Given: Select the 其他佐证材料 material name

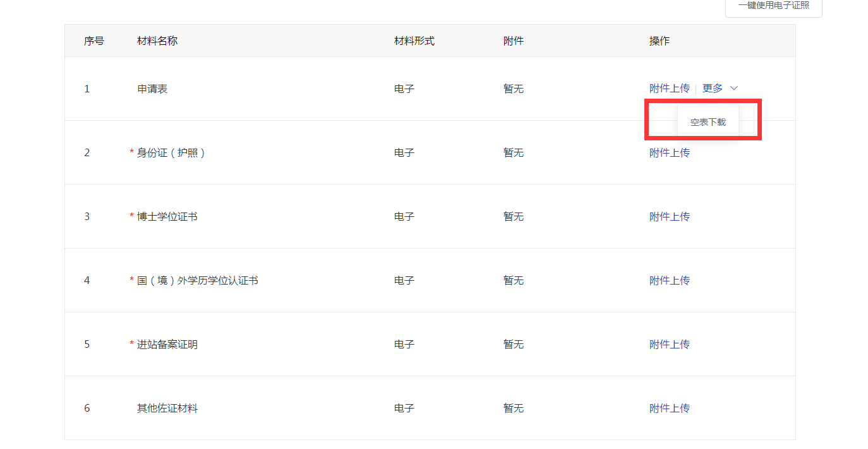Looking at the screenshot, I should pos(167,409).
